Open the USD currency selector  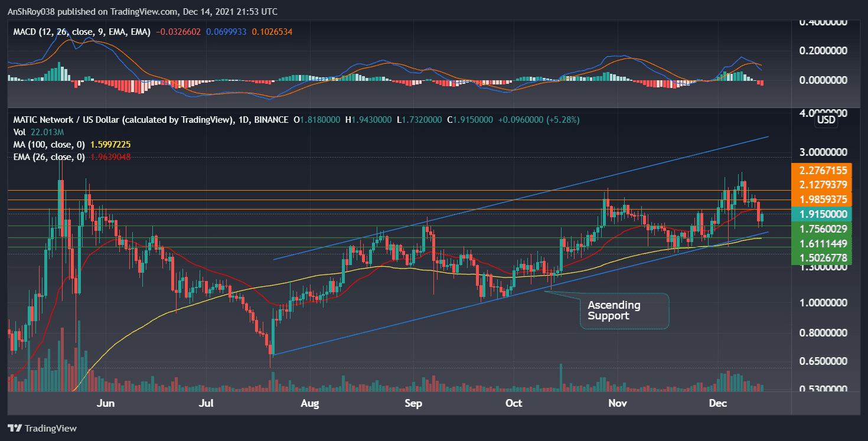[825, 120]
